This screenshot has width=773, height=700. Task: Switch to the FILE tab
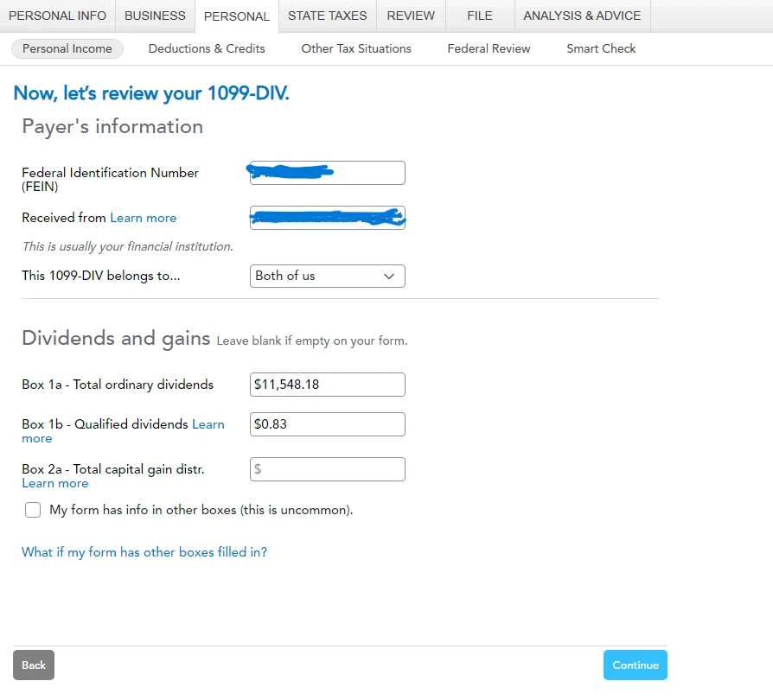coord(480,16)
